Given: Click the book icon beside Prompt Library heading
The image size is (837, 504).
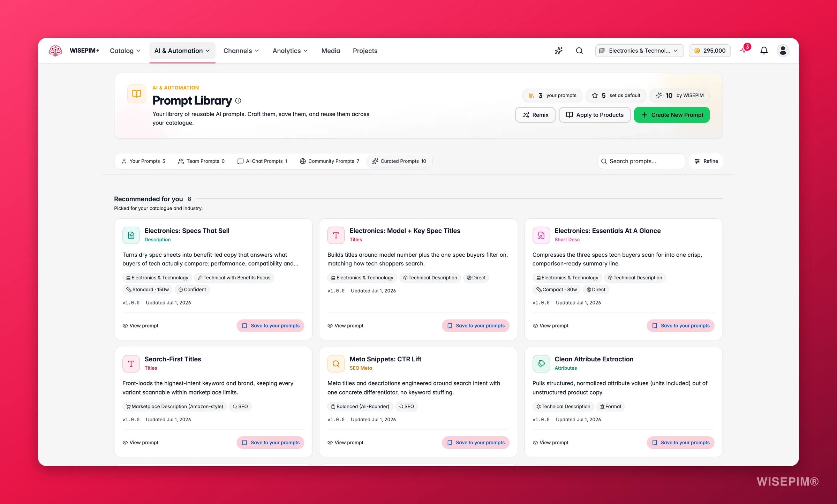Looking at the screenshot, I should [x=136, y=94].
